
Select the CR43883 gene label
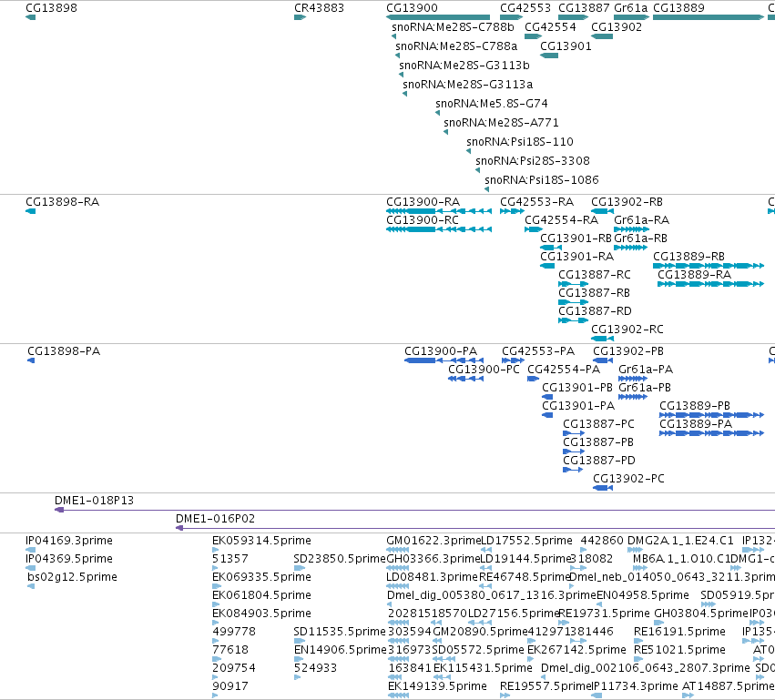click(x=320, y=8)
